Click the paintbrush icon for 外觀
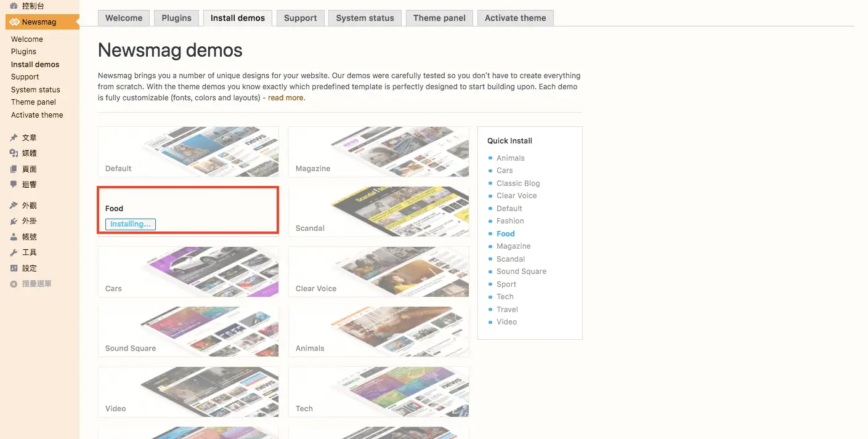 click(14, 206)
